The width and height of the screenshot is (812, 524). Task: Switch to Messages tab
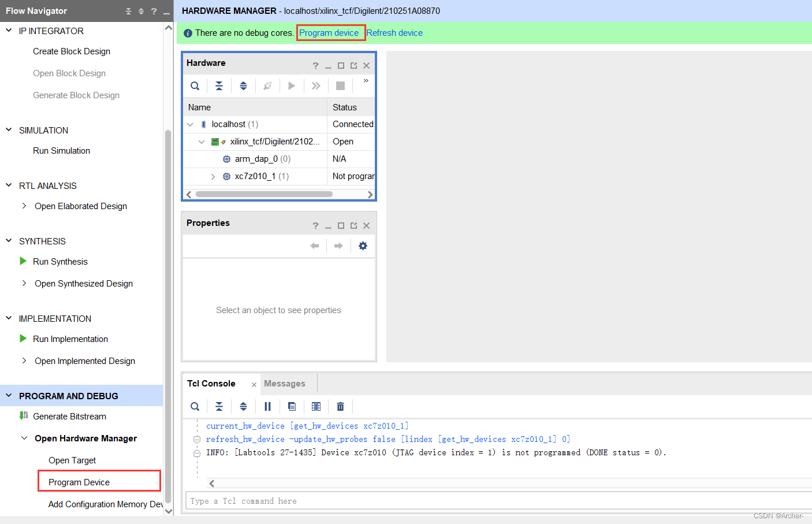tap(285, 384)
